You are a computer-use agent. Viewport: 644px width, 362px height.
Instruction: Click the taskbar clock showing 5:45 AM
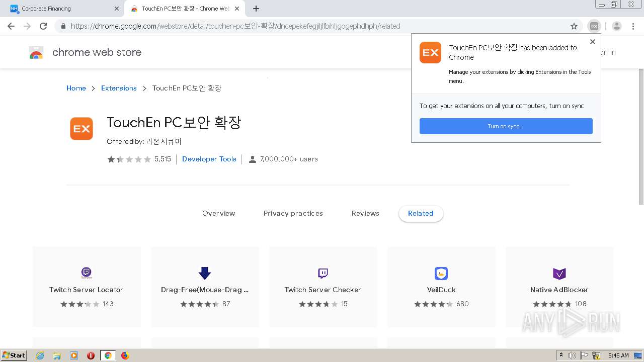tap(618, 355)
